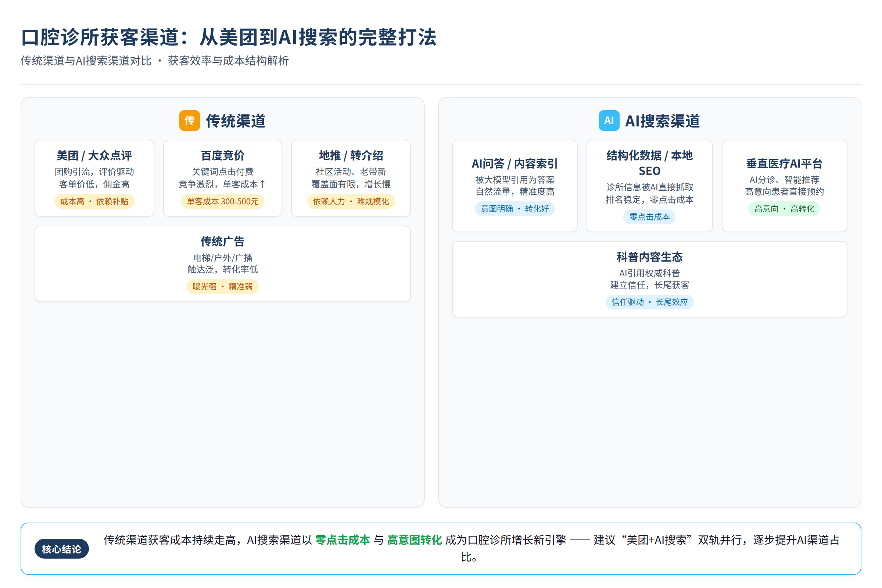The image size is (882, 588).
Task: Click the 科普内容生态 card title
Action: tap(649, 257)
